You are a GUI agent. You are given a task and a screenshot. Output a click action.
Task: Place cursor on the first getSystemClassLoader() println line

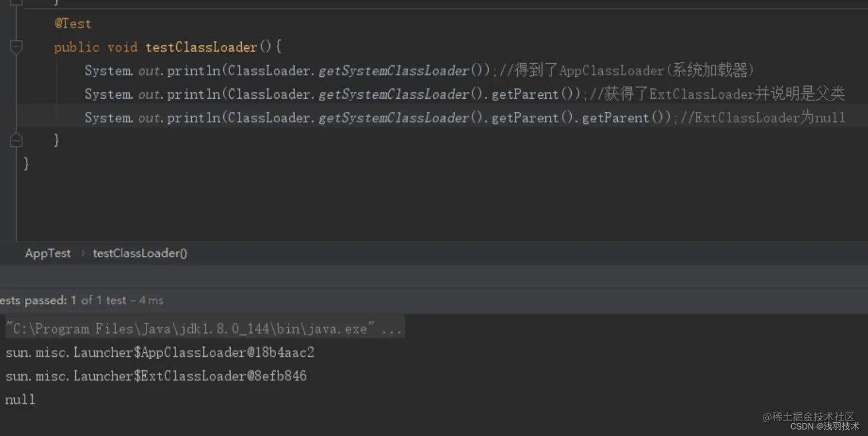[419, 71]
